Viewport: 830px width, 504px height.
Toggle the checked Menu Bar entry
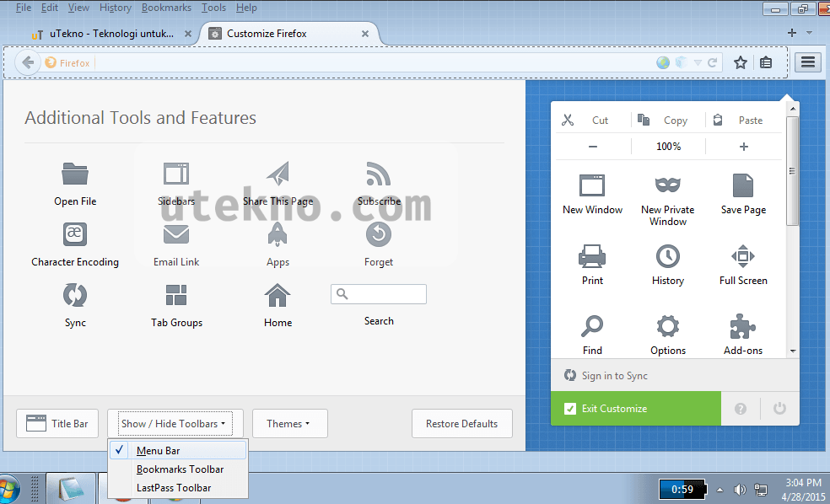point(178,450)
